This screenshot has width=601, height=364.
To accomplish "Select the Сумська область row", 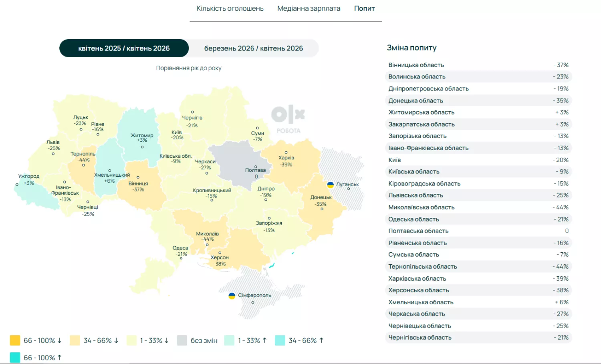I will 478,254.
